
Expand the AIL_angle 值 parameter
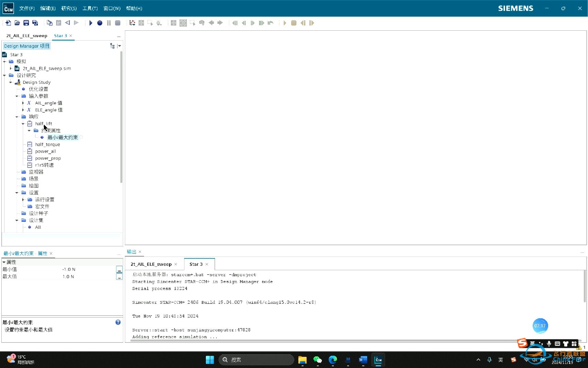click(23, 103)
